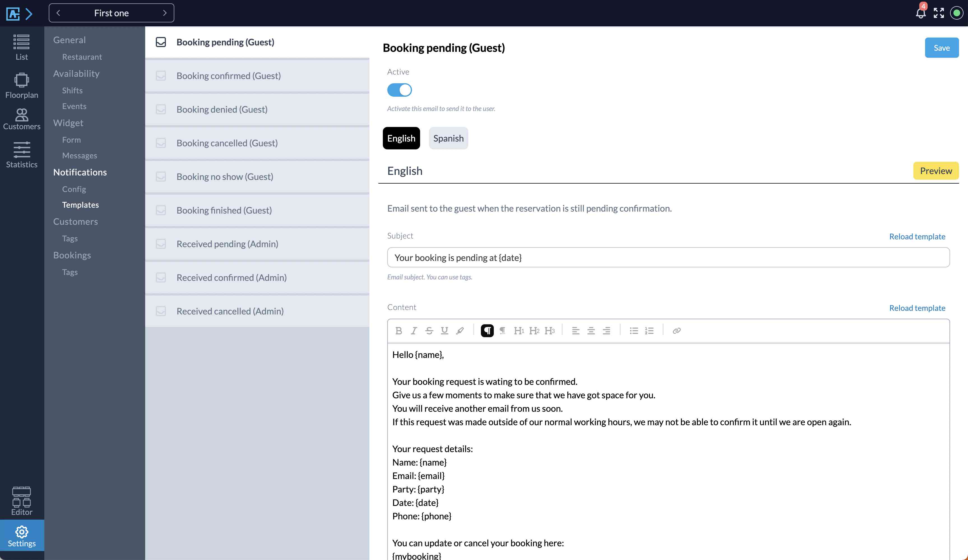Image resolution: width=968 pixels, height=560 pixels.
Task: Click the app logo icon
Action: click(x=13, y=14)
